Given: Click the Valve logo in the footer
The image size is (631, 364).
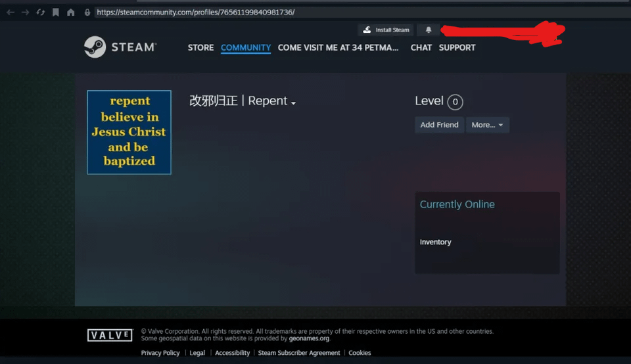Looking at the screenshot, I should pyautogui.click(x=110, y=335).
